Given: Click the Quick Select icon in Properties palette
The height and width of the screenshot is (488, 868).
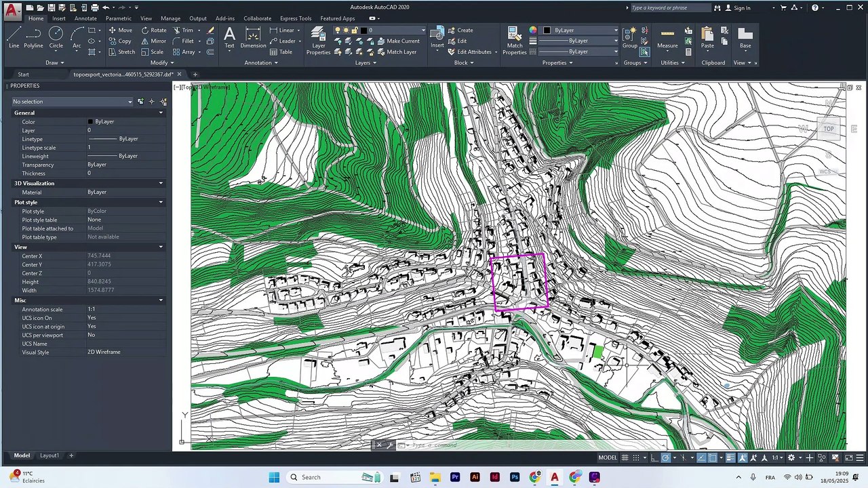Looking at the screenshot, I should tap(162, 102).
